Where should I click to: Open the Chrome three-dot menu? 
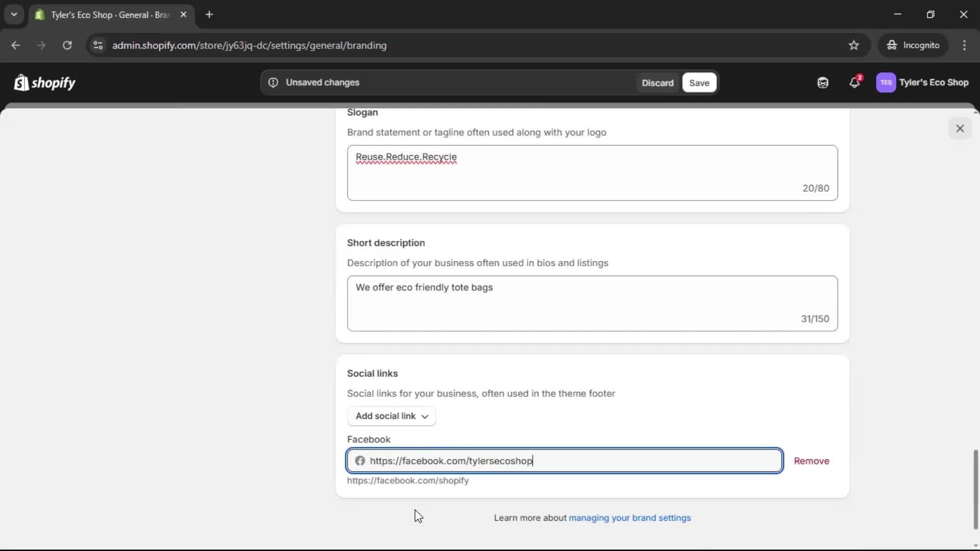pos(965,45)
